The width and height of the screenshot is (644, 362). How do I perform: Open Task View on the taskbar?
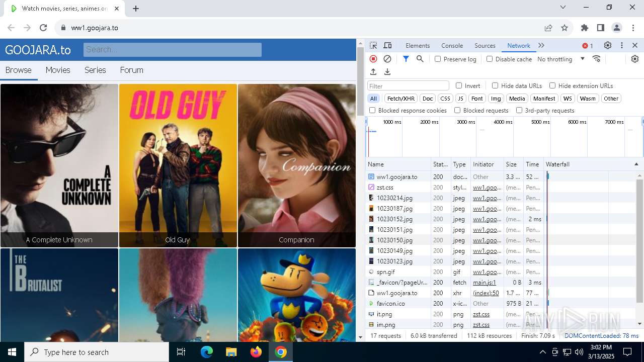[x=181, y=352]
